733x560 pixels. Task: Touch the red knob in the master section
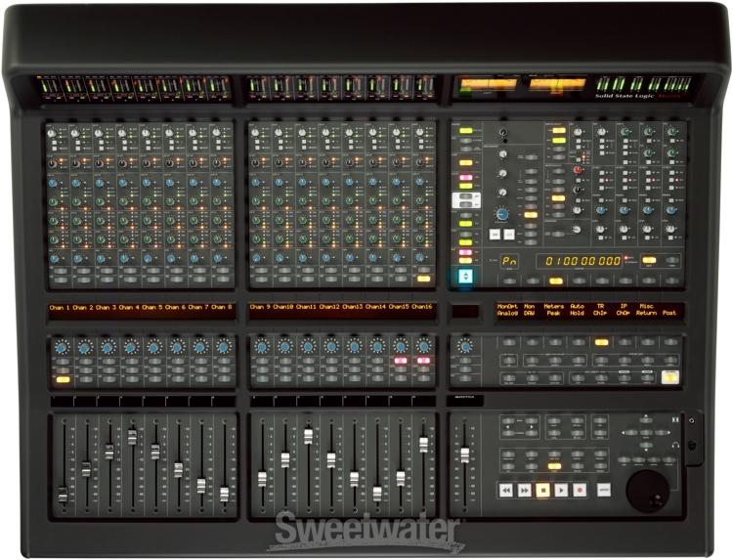click(x=578, y=170)
